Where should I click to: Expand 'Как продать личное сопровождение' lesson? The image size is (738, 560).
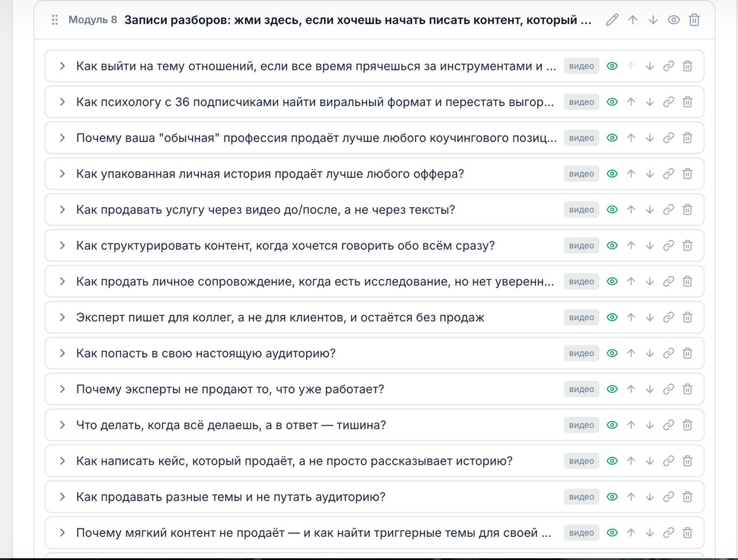[x=62, y=281]
